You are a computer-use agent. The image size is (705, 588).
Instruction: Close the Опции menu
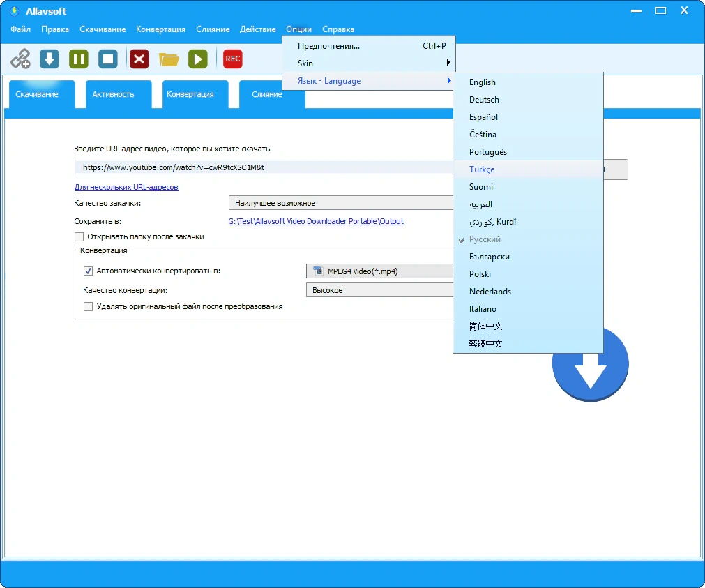tap(298, 29)
